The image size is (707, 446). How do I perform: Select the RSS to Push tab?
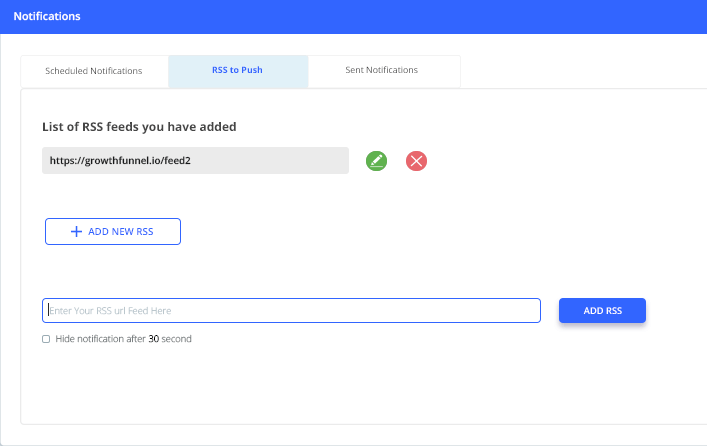point(237,71)
